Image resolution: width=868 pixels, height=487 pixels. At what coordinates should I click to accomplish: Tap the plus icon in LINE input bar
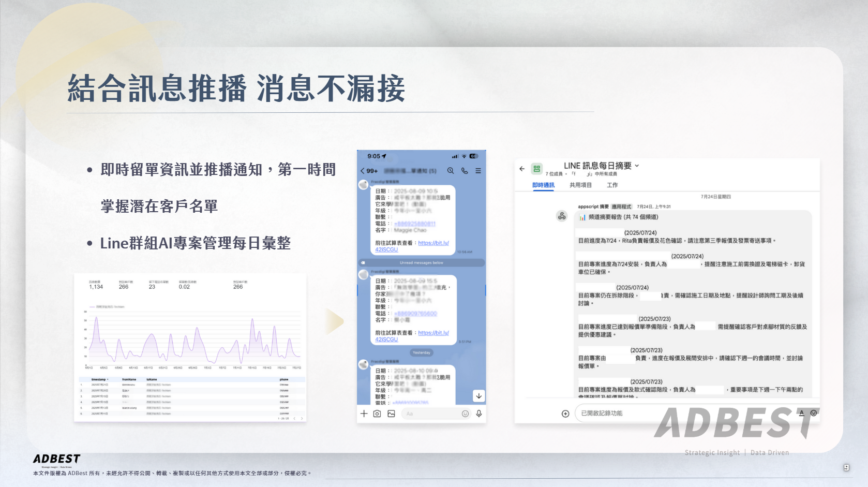click(364, 414)
